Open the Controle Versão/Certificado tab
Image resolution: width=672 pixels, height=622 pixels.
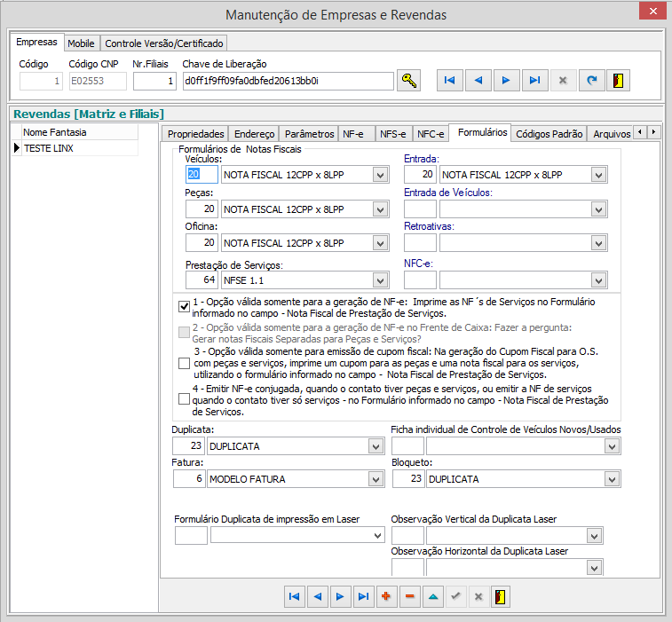165,43
